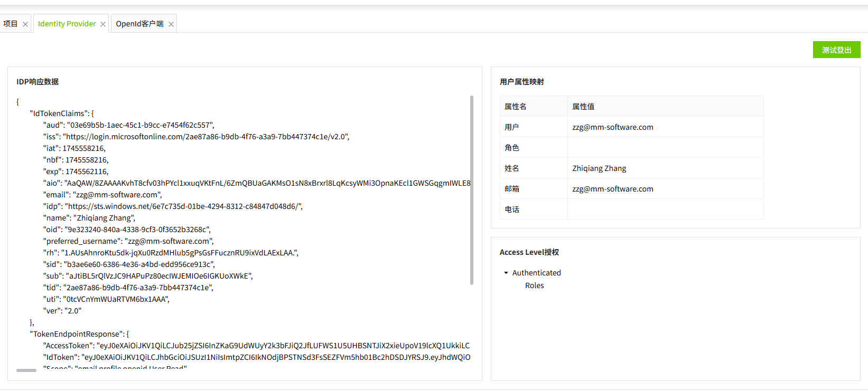Close the 项目 tab
The image size is (868, 391).
click(25, 24)
